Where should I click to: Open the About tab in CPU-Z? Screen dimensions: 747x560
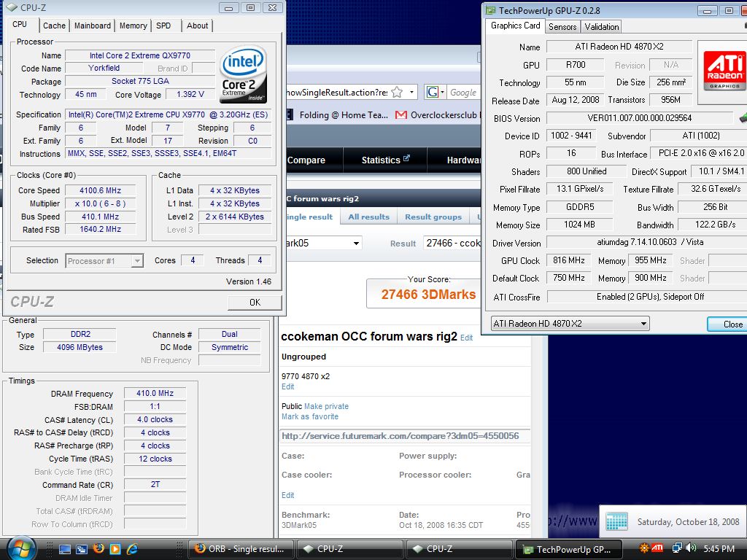[197, 26]
